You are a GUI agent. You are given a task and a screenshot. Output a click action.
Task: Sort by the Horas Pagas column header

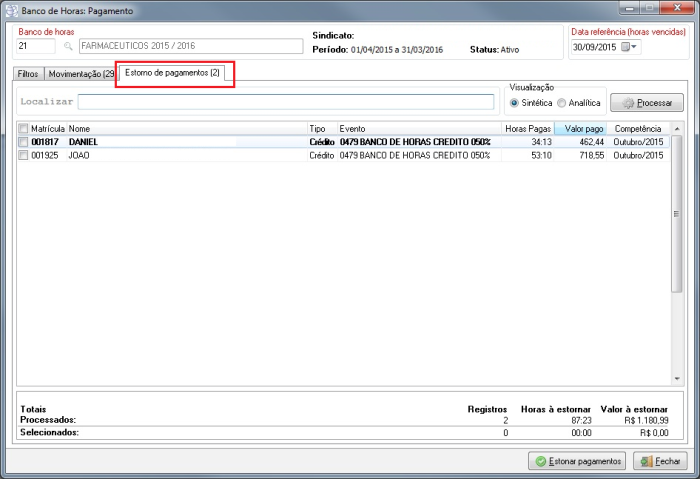[x=527, y=129]
